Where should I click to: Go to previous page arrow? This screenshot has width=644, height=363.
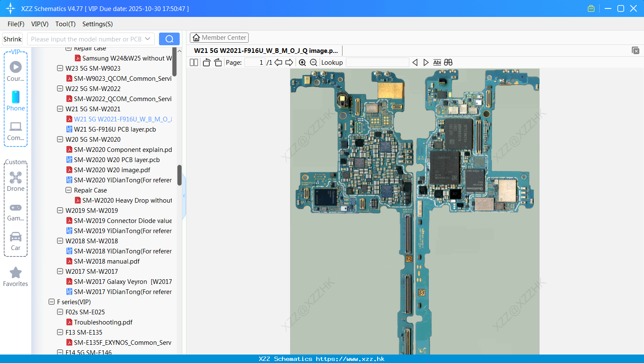pos(278,63)
